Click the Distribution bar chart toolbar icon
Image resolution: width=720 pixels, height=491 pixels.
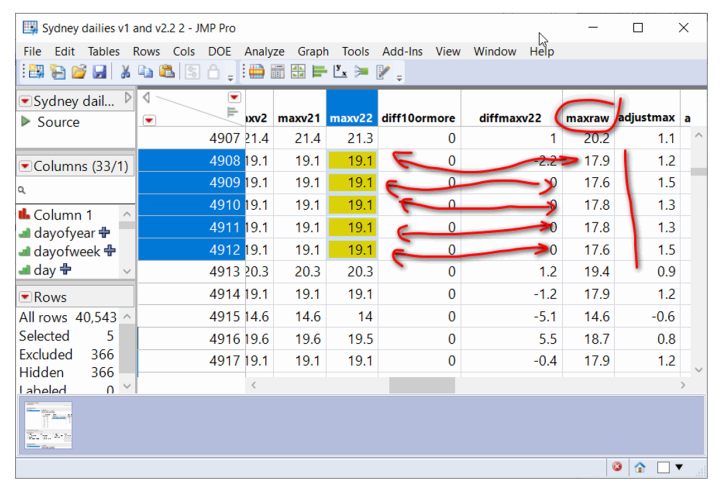319,72
